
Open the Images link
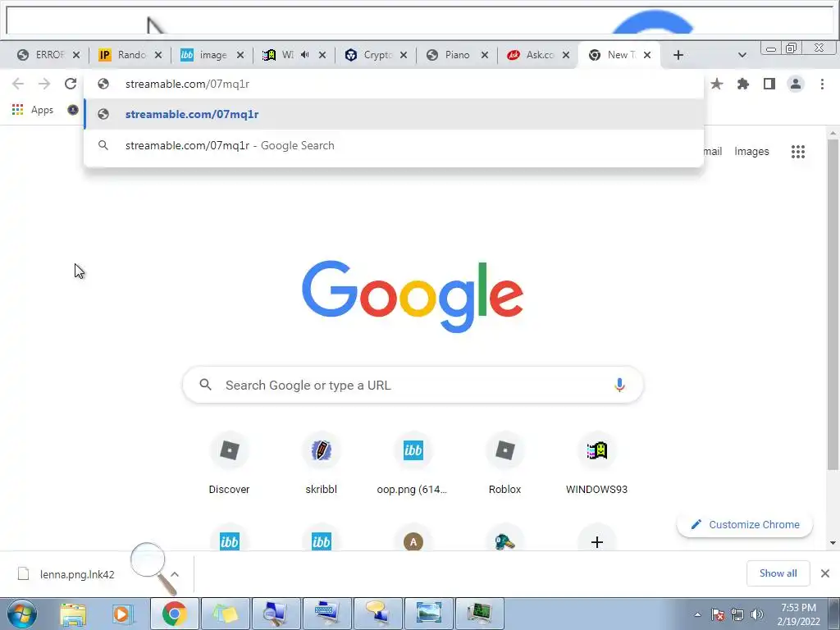coord(751,152)
